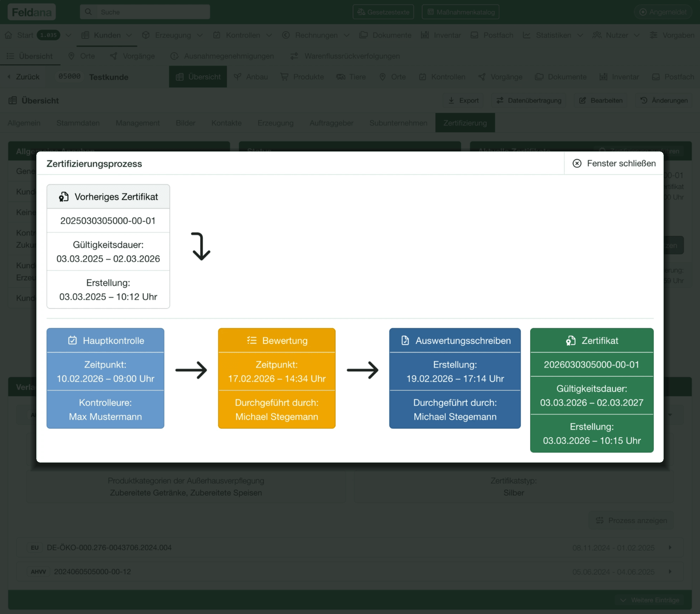Click the Bearbeiten button
This screenshot has height=614, width=700.
pyautogui.click(x=601, y=100)
